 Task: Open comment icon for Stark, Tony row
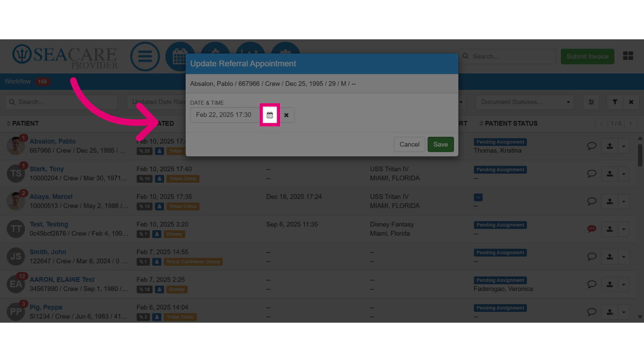click(591, 174)
